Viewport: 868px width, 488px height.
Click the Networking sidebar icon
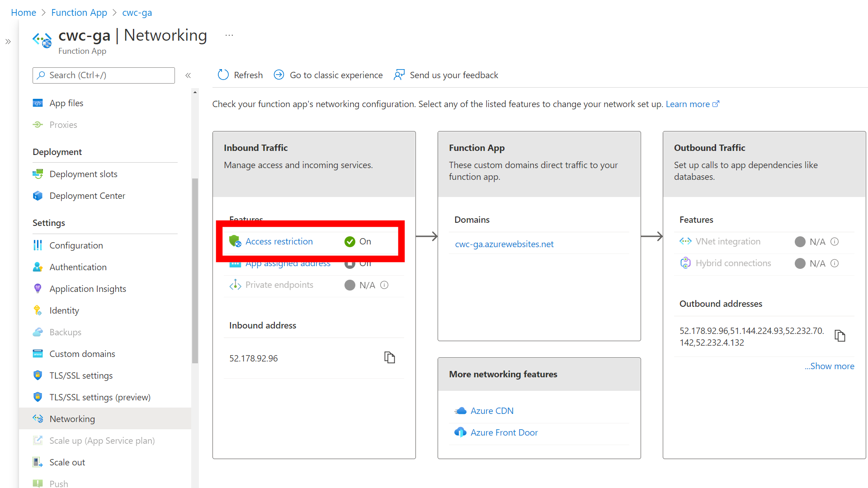point(38,418)
